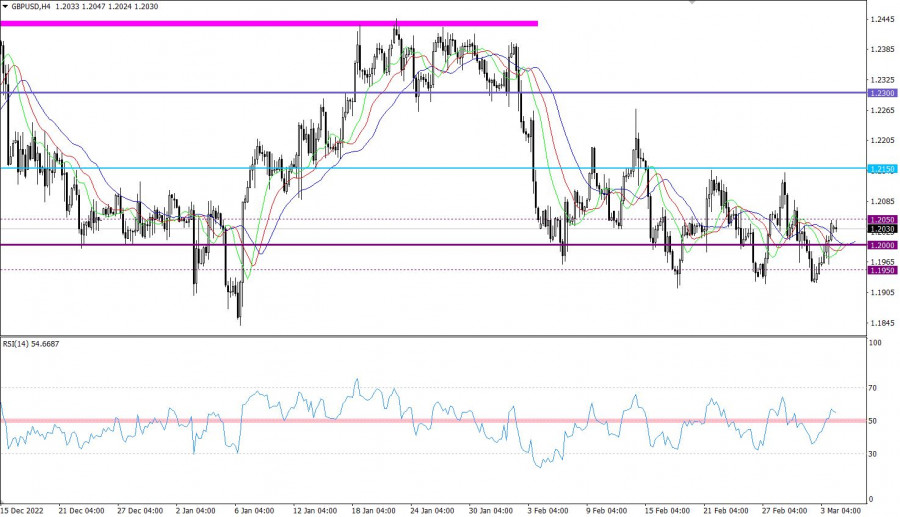Click the chart shift triangle marker at top
900x517 pixels.
pos(691,3)
